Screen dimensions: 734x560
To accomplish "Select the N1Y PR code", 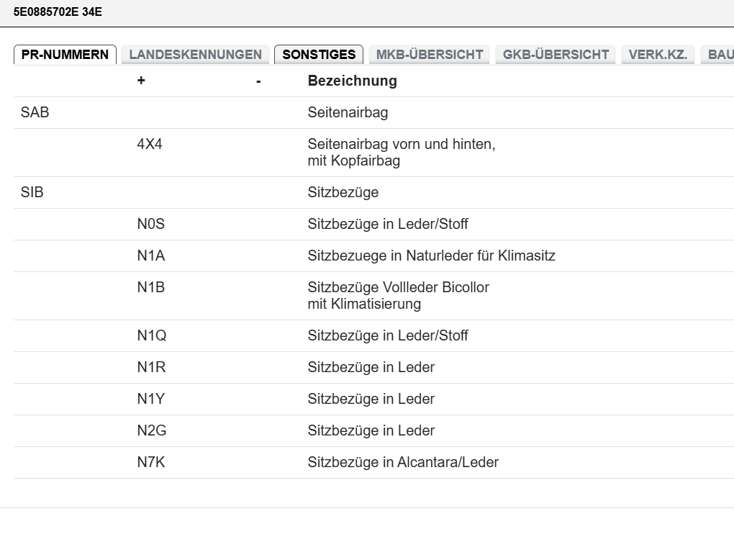I will [150, 399].
